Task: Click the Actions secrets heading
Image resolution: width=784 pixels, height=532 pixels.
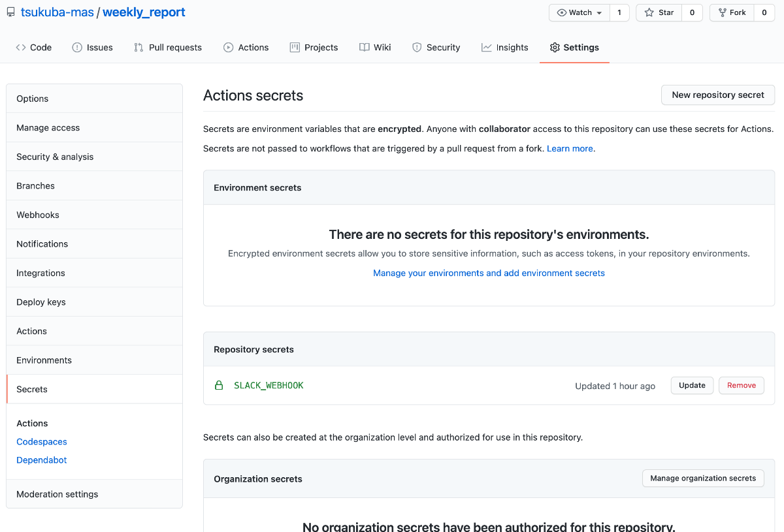Action: point(253,96)
